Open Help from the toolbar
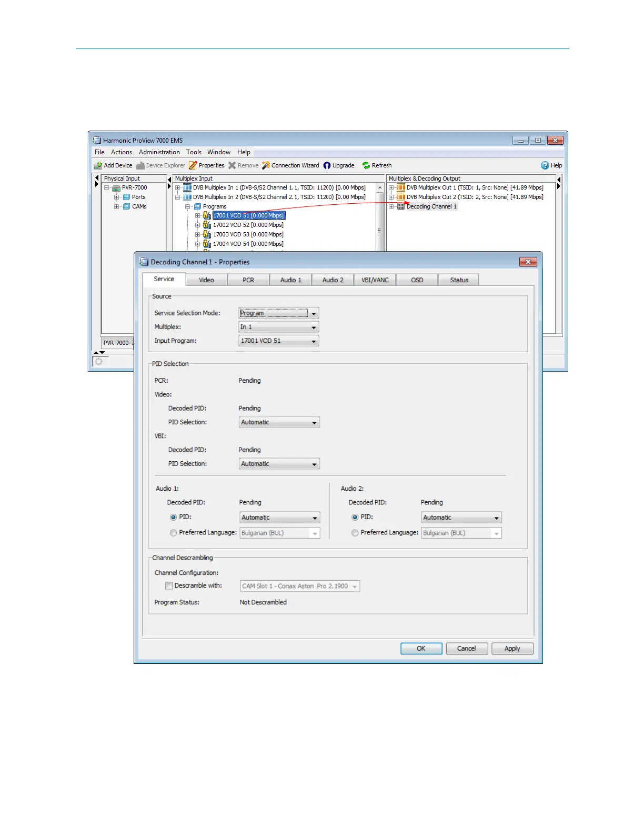 [x=545, y=165]
